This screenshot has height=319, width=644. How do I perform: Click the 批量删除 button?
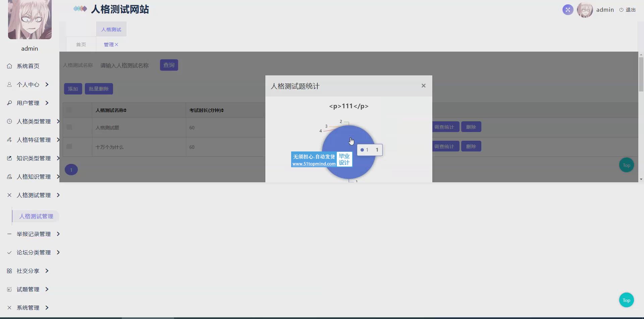click(x=99, y=89)
